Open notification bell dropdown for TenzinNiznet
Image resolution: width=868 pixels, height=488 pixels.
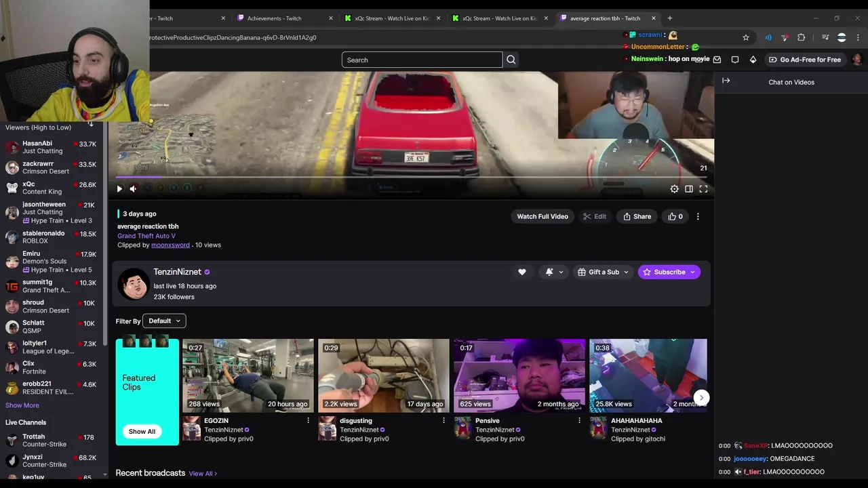point(554,272)
